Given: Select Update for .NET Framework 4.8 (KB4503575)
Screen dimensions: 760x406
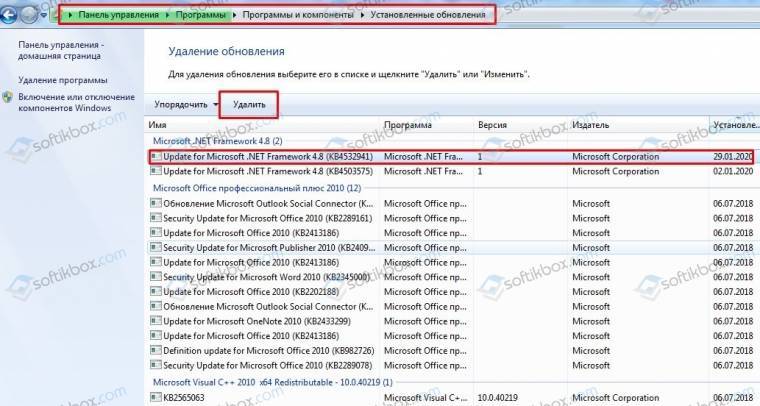Looking at the screenshot, I should (268, 171).
